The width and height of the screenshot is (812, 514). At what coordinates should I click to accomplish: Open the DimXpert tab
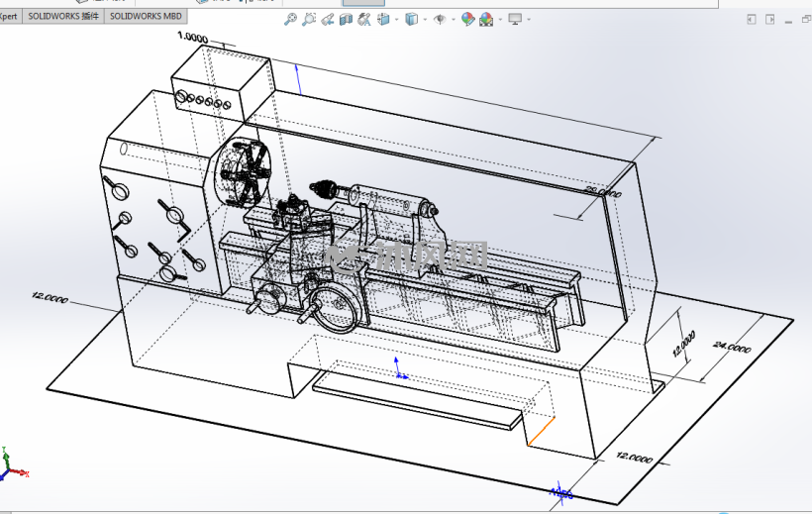tap(10, 16)
